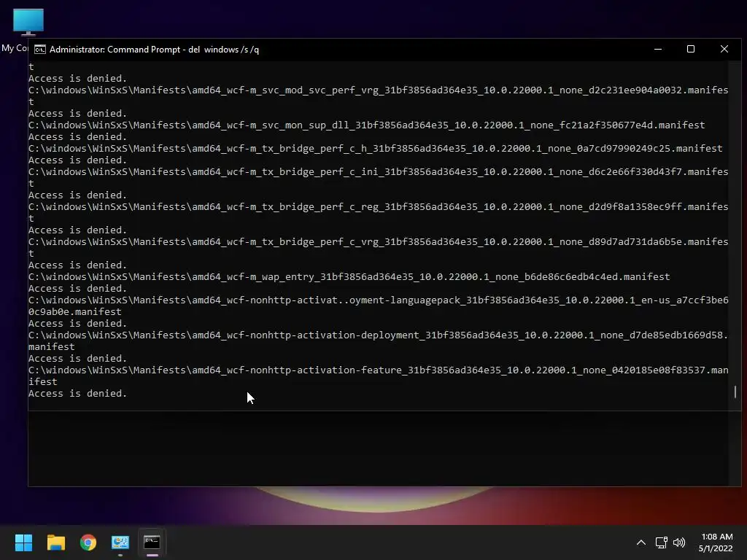The width and height of the screenshot is (747, 560).
Task: Click the title 'Administrator: Command Prompt - del windows /s /q'
Action: coord(155,50)
